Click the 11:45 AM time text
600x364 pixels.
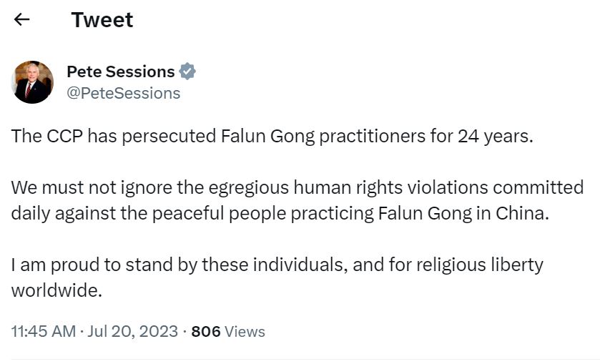tap(41, 332)
